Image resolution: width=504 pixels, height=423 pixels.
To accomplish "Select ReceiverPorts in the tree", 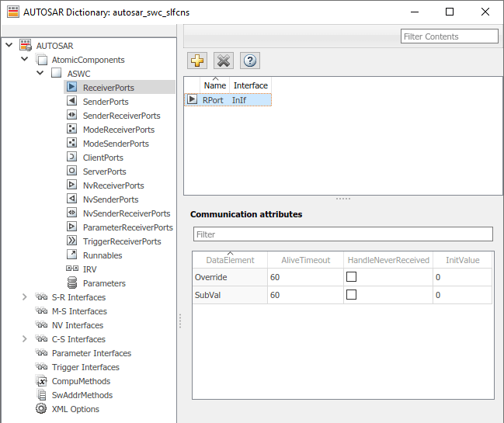I will [x=108, y=88].
